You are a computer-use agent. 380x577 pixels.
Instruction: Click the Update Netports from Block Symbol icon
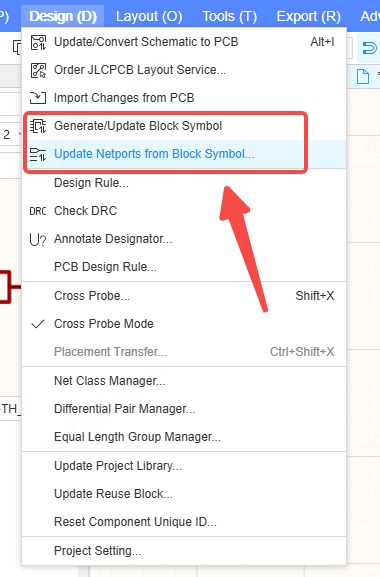click(38, 154)
